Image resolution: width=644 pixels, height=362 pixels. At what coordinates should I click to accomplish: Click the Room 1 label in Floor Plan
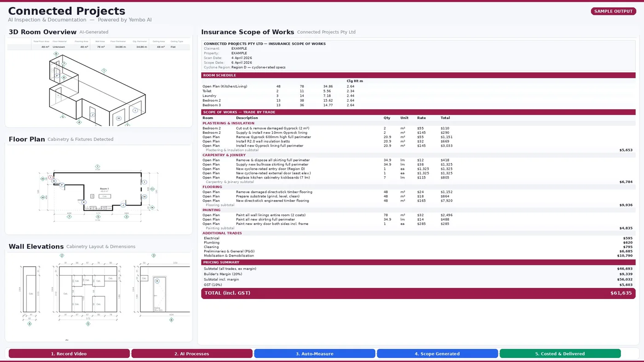click(105, 189)
